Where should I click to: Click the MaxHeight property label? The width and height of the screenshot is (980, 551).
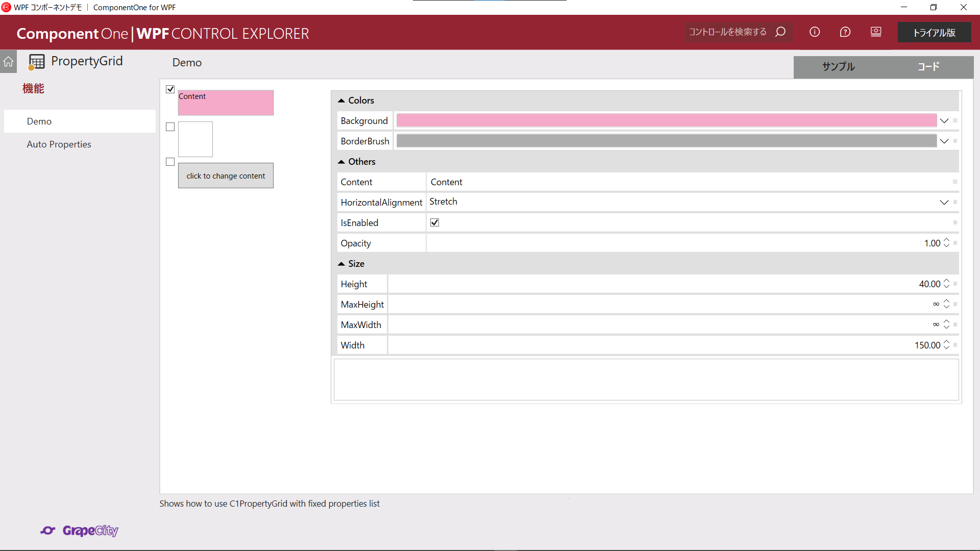coord(362,305)
